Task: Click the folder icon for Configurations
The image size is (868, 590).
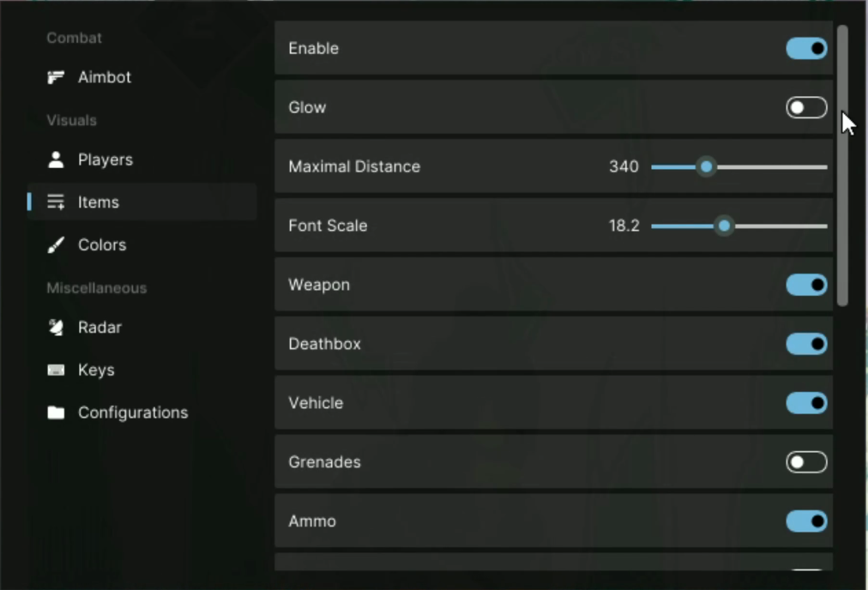Action: click(x=56, y=412)
